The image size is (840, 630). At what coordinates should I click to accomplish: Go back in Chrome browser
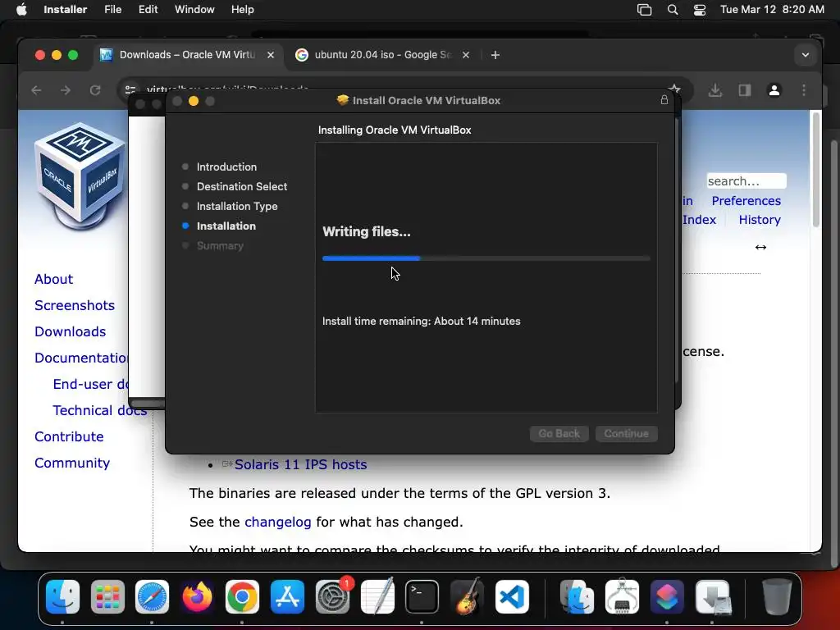pyautogui.click(x=36, y=90)
